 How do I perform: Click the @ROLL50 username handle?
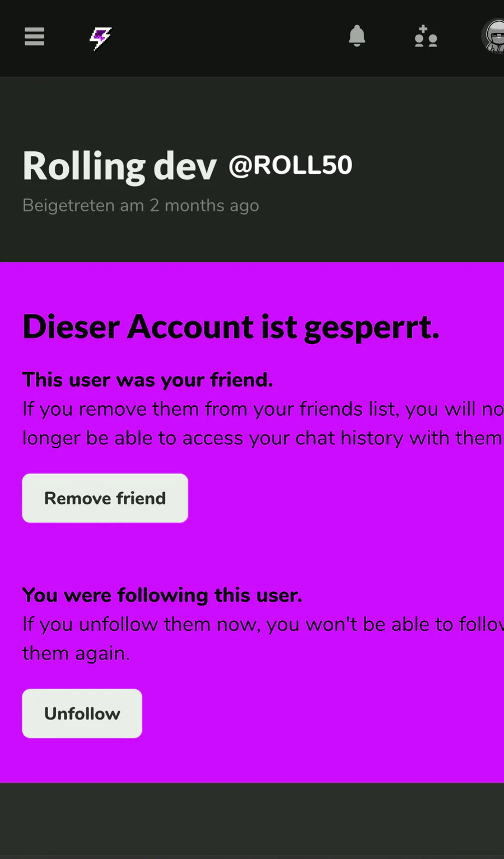tap(291, 166)
